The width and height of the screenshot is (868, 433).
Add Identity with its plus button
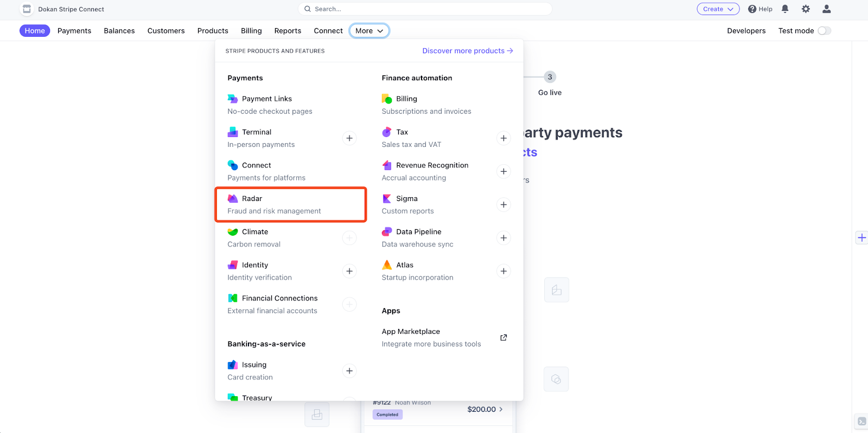(349, 271)
